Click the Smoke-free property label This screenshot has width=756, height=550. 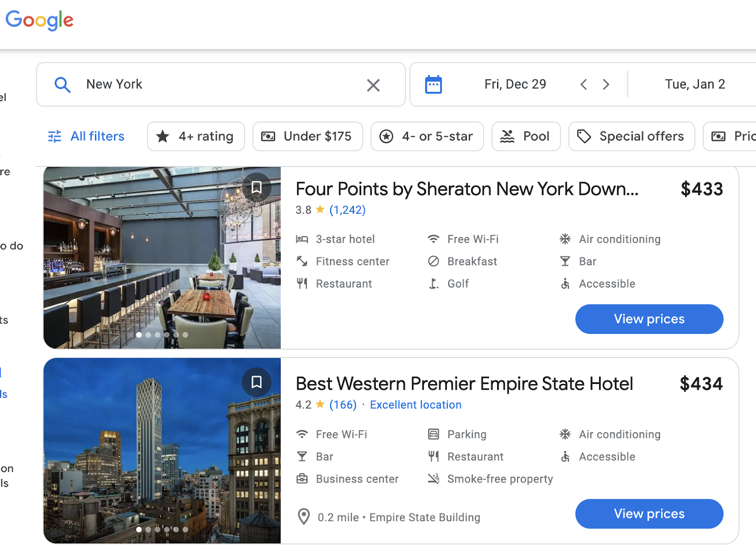500,479
